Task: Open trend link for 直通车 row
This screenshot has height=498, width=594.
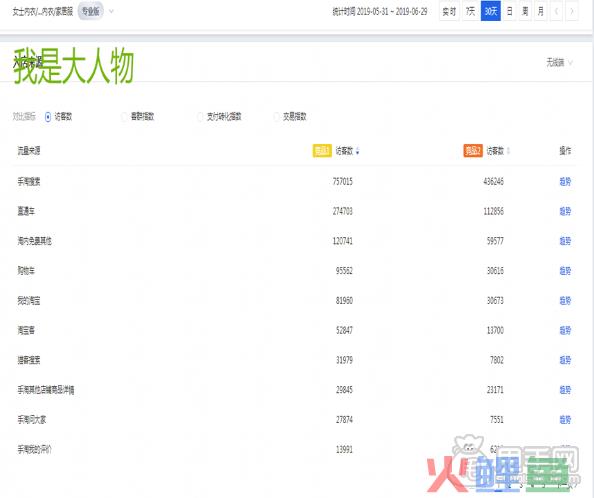Action: point(565,211)
